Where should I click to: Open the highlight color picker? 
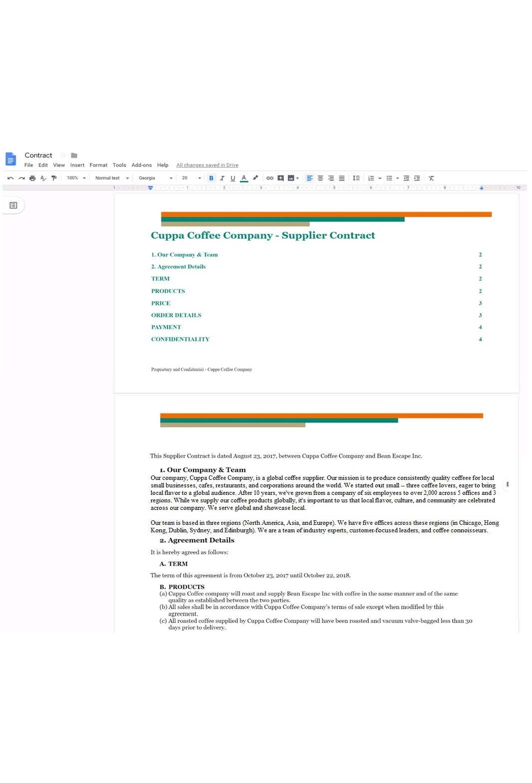click(256, 178)
